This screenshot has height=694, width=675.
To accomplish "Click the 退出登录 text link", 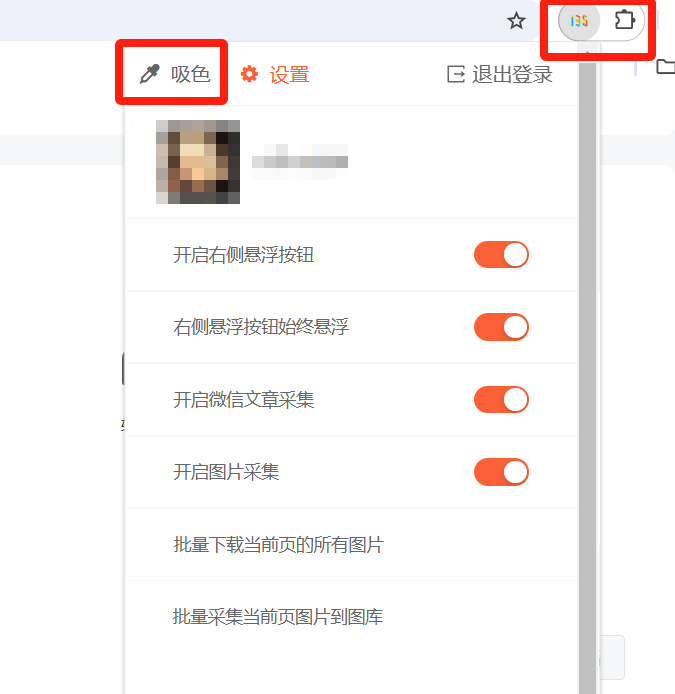I will [x=512, y=74].
